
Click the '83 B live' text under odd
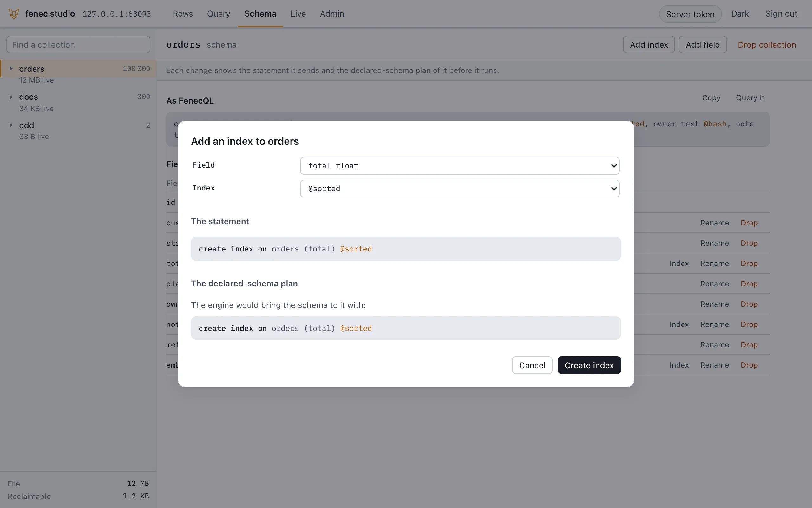(x=34, y=137)
